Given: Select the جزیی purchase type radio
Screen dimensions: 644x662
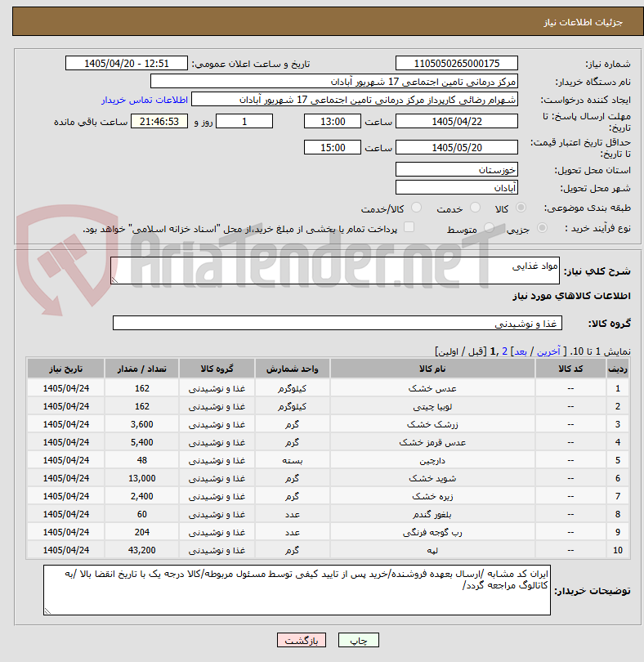Looking at the screenshot, I should pyautogui.click(x=542, y=228).
